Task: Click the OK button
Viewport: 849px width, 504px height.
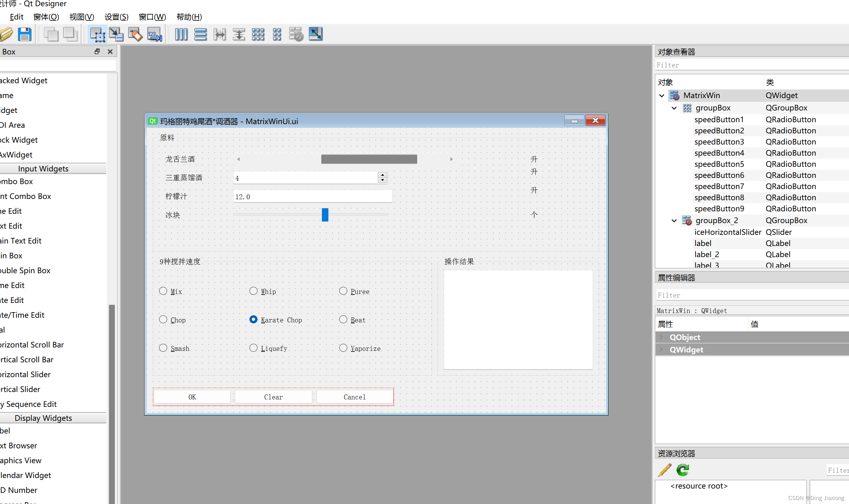Action: pos(192,397)
